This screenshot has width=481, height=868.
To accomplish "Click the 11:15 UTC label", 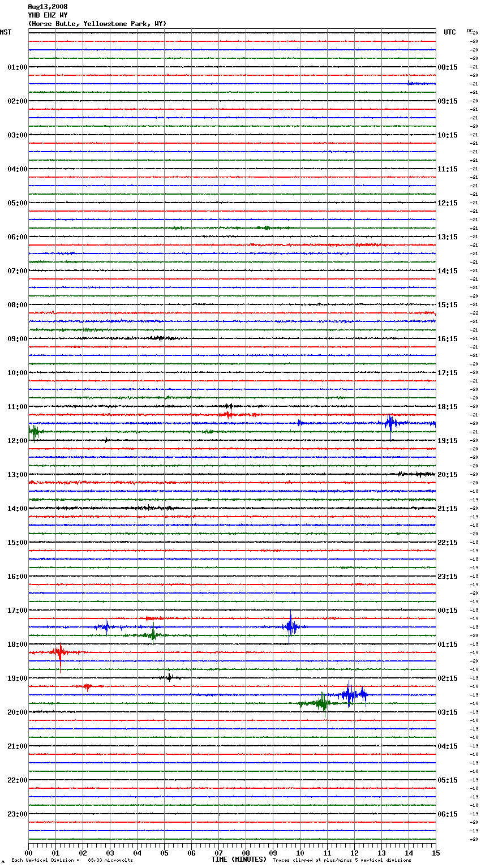I will [x=448, y=169].
